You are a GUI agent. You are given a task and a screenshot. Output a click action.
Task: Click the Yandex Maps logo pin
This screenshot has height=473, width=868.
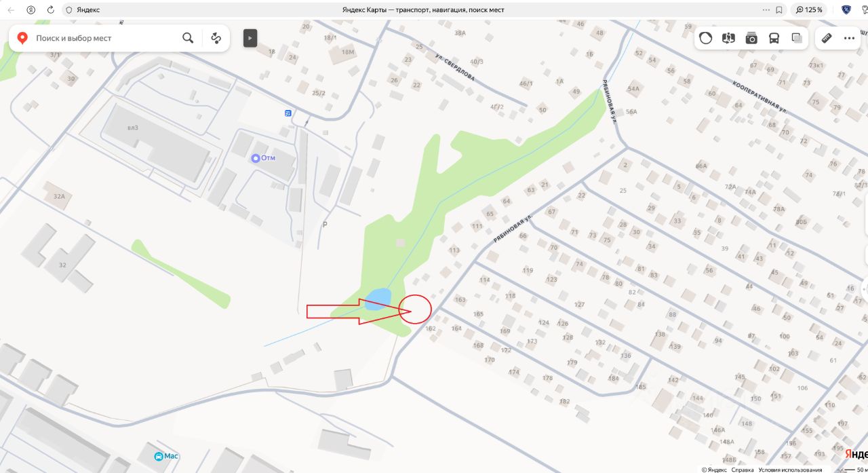click(x=22, y=38)
